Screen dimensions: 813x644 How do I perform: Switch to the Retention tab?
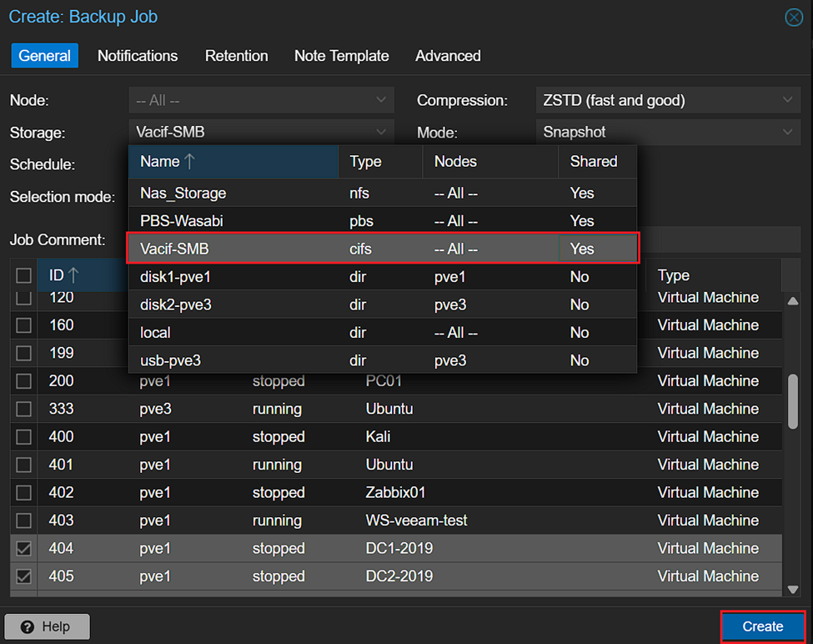236,56
